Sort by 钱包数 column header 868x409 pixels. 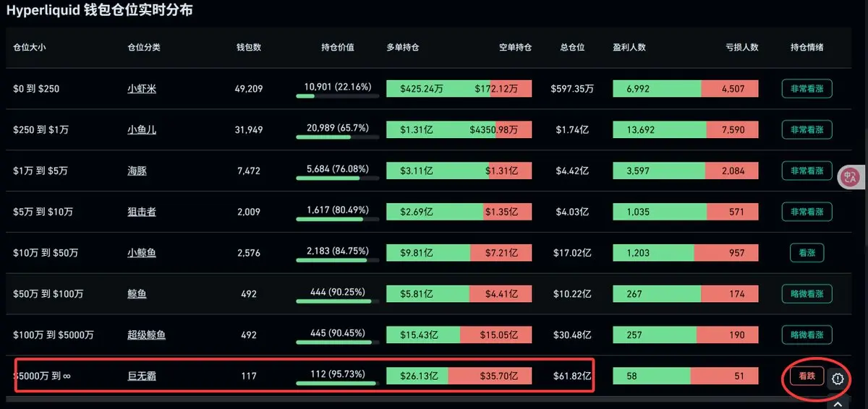[x=249, y=48]
